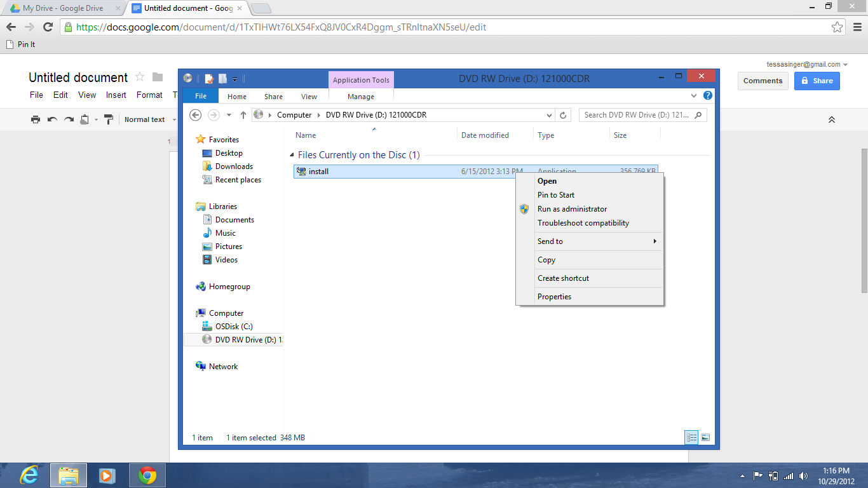
Task: Select the Details view icon in status bar
Action: coord(691,437)
